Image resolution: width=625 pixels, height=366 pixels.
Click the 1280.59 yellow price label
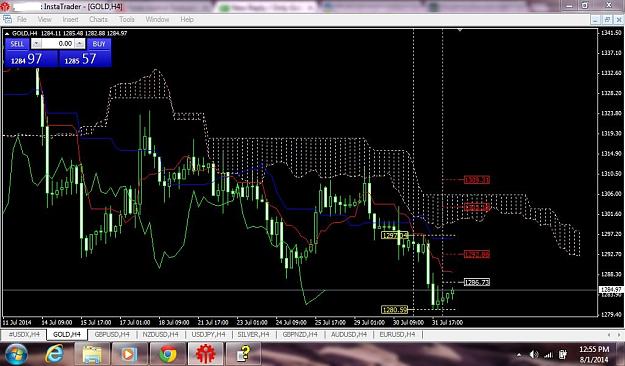(395, 309)
